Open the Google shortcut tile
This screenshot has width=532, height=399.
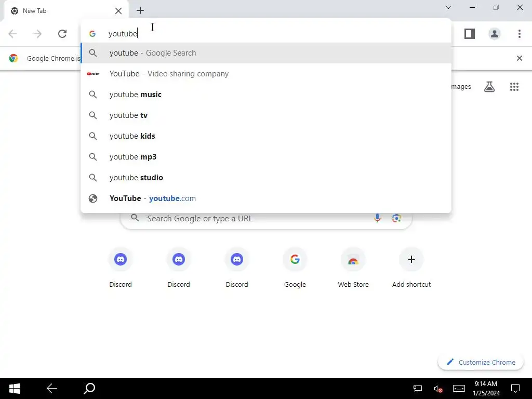[x=295, y=268]
